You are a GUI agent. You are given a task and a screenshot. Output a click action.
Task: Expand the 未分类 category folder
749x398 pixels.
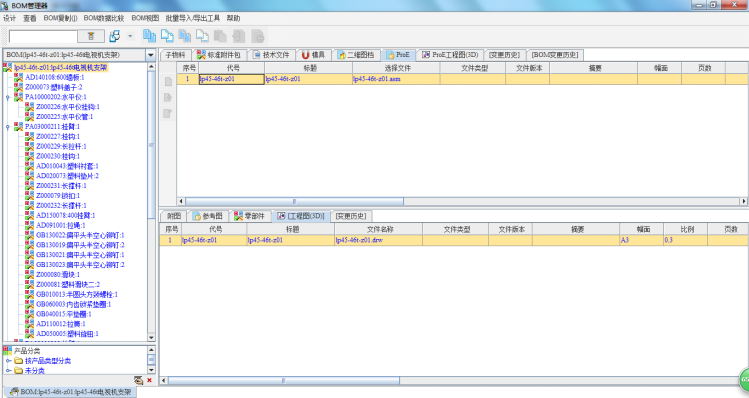pos(8,370)
